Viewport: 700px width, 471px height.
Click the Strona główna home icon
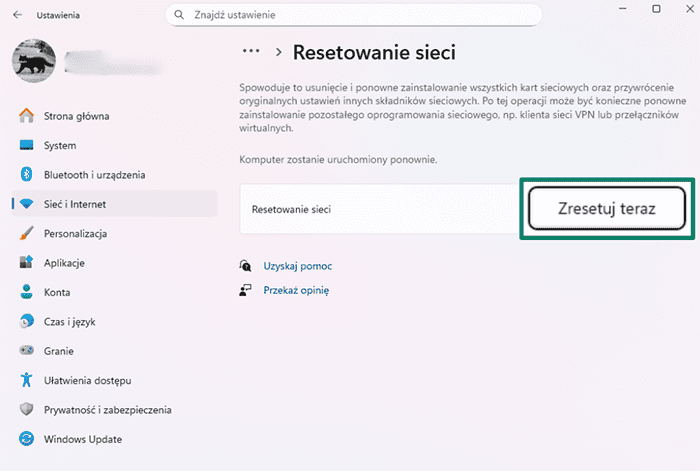point(27,116)
